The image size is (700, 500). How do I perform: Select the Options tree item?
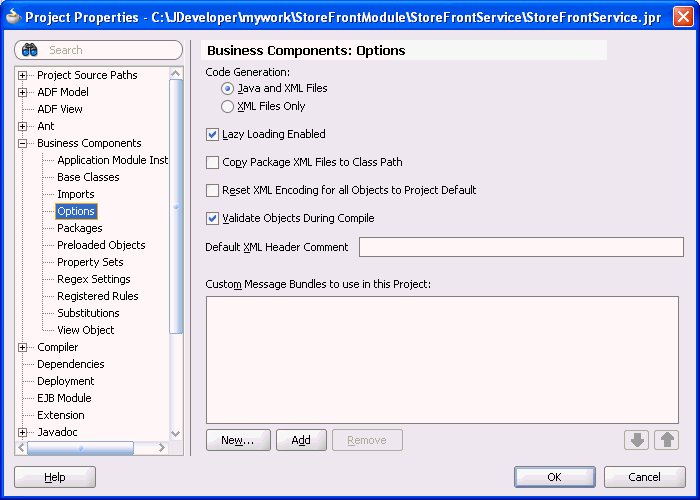76,211
